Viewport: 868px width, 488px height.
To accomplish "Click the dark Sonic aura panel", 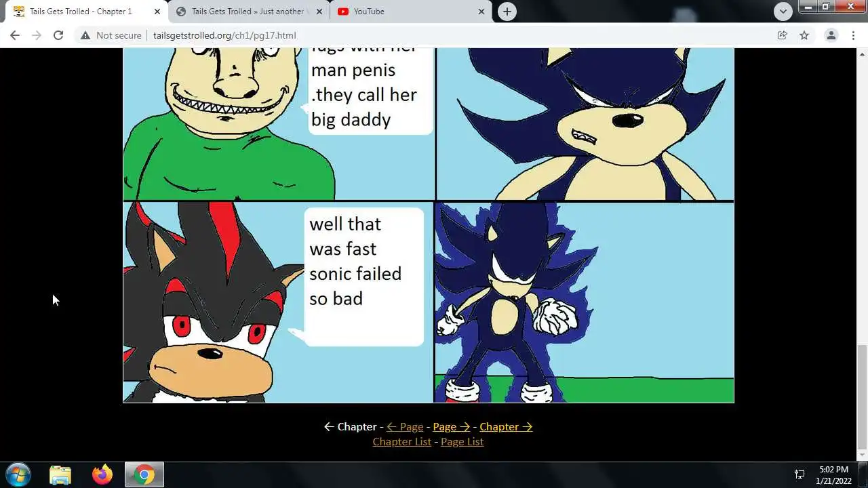I will (x=585, y=302).
